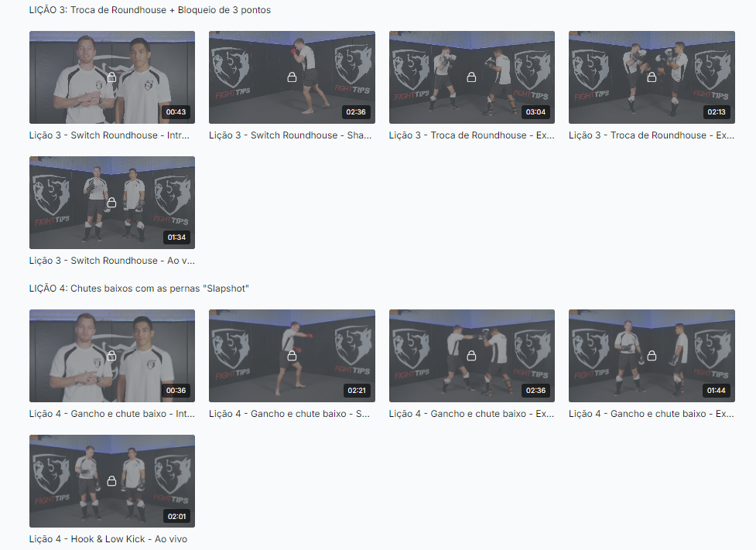This screenshot has width=756, height=550.
Task: Select the lock icon on the 02:13 video
Action: (x=652, y=77)
